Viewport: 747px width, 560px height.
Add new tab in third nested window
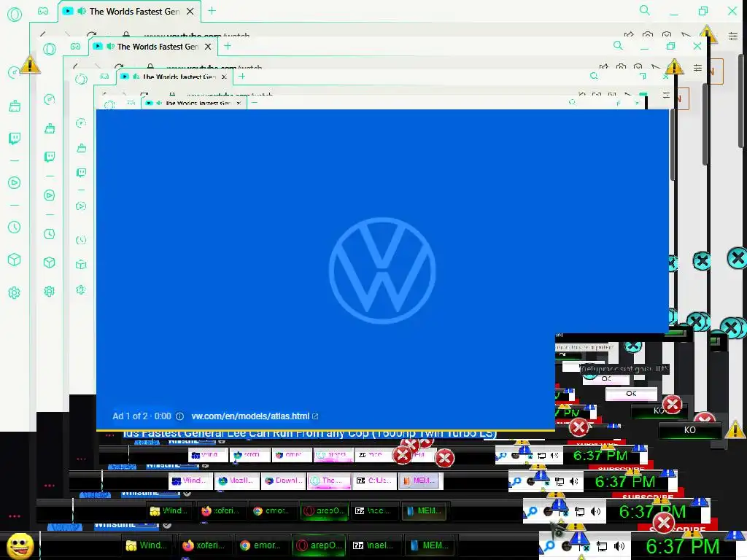(242, 76)
